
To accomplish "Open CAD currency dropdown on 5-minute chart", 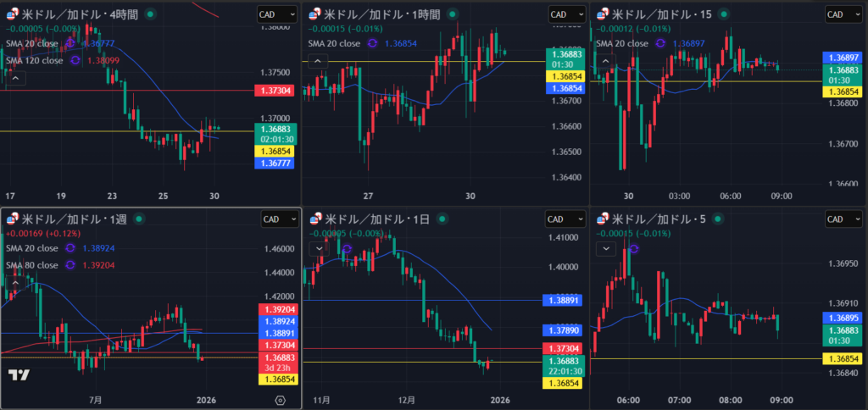I will 845,219.
